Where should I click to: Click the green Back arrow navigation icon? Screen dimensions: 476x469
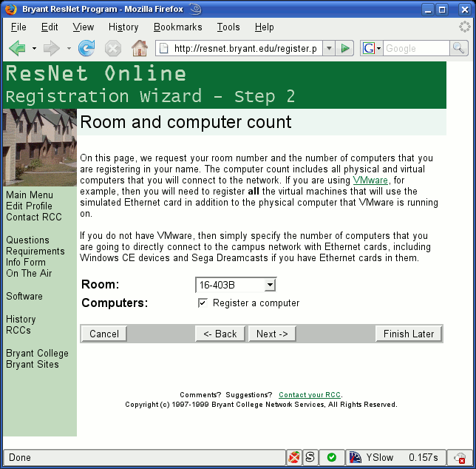[17, 48]
